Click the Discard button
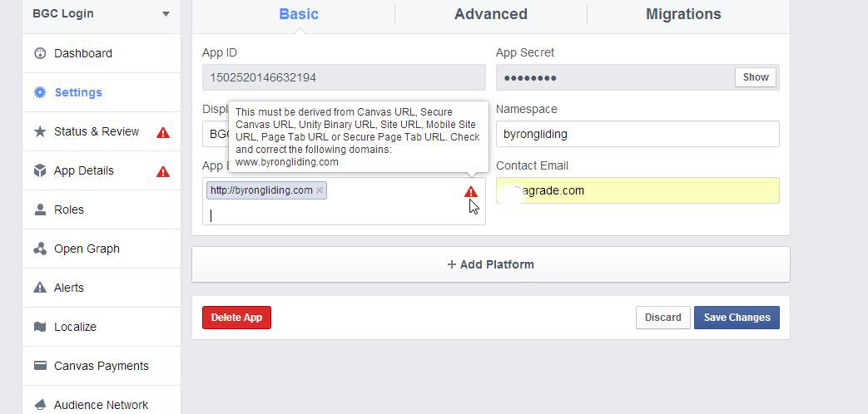The width and height of the screenshot is (868, 414). coord(662,318)
